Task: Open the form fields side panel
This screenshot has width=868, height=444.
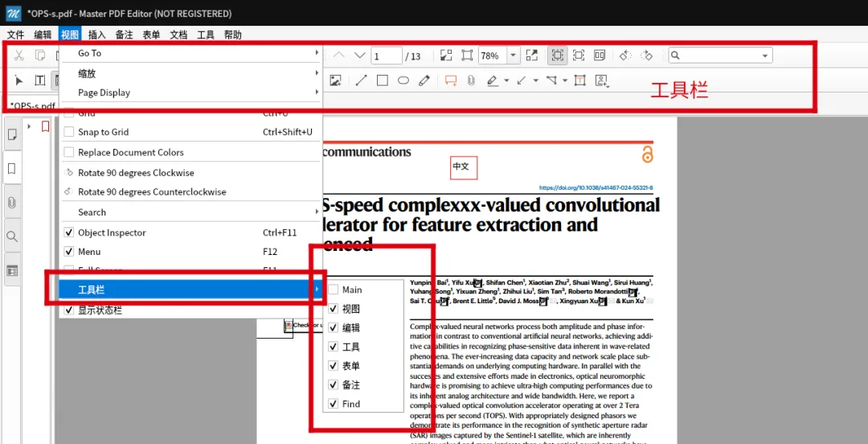Action: tap(12, 271)
